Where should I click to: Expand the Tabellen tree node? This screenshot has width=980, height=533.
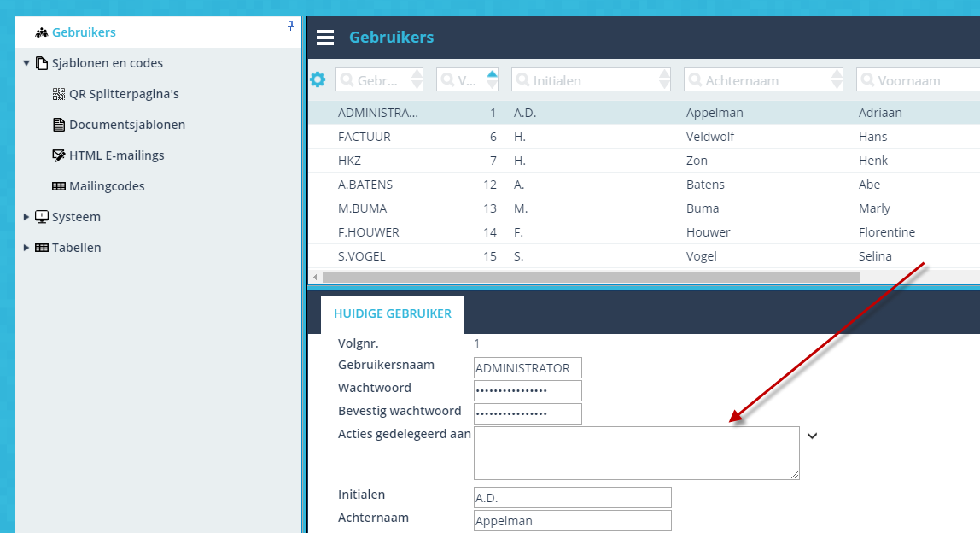coord(26,247)
